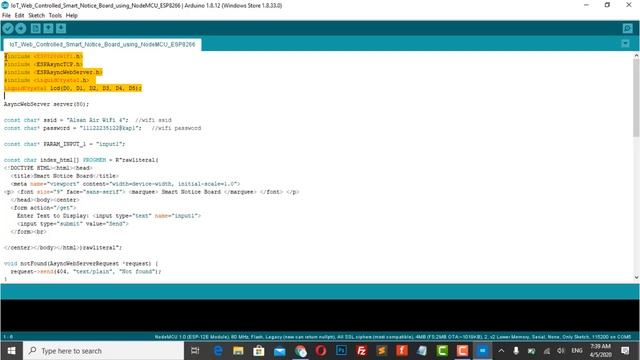
Task: Open the Mail app from the taskbar
Action: pyautogui.click(x=280, y=351)
